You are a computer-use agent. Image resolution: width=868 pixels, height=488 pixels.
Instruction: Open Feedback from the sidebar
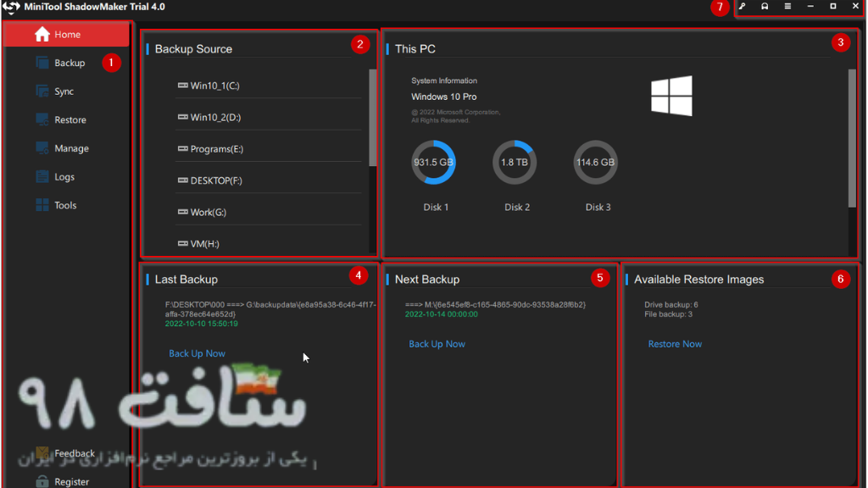point(75,453)
